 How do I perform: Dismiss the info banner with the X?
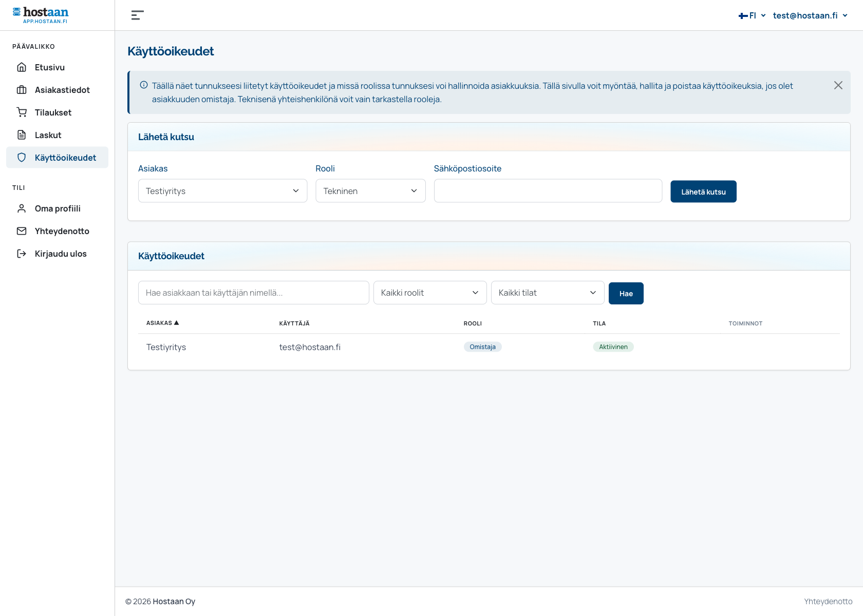pyautogui.click(x=838, y=85)
